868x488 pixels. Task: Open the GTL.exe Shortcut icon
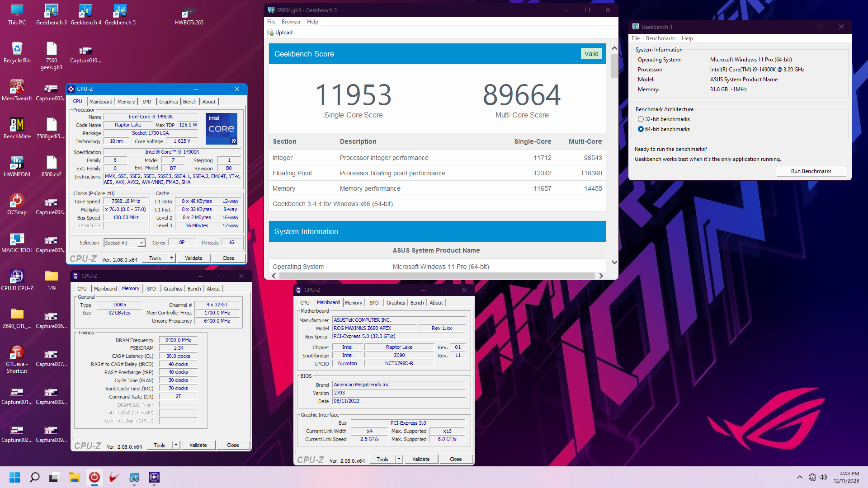[17, 359]
